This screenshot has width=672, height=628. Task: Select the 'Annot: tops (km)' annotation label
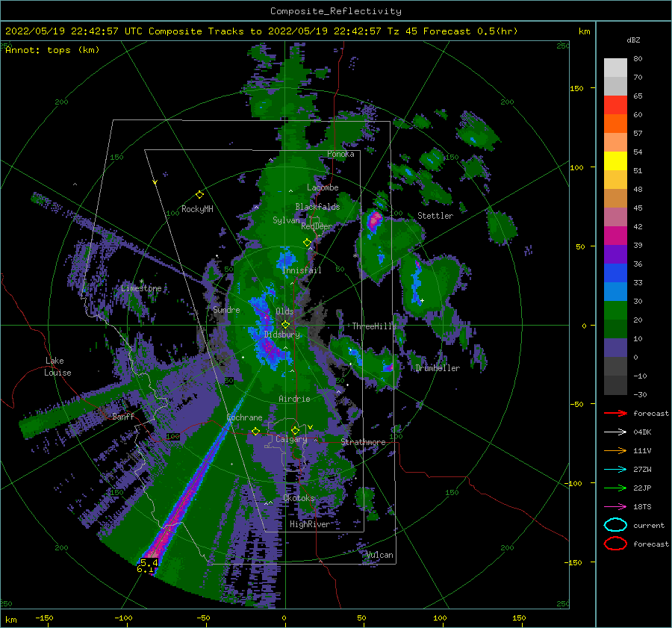point(52,50)
